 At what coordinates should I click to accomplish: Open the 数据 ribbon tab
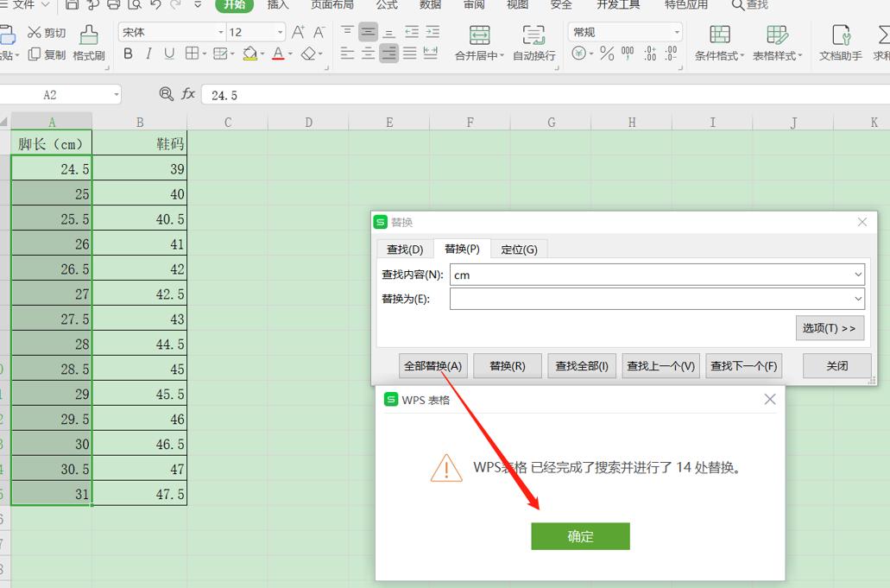pos(430,5)
